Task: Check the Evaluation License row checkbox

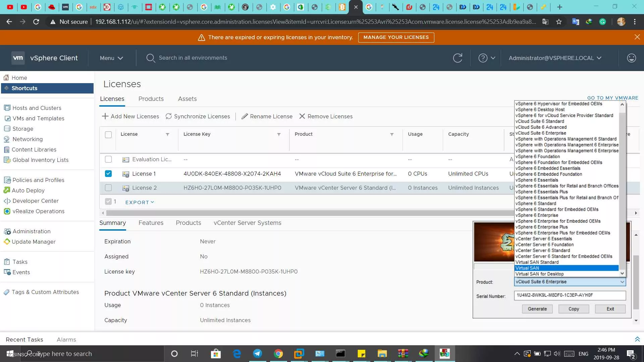Action: pos(108,159)
